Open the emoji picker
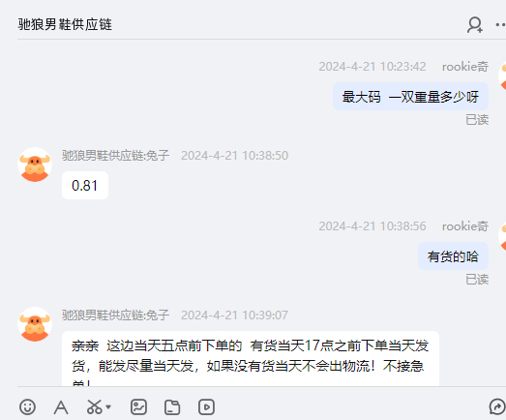The width and height of the screenshot is (506, 420). (27, 406)
